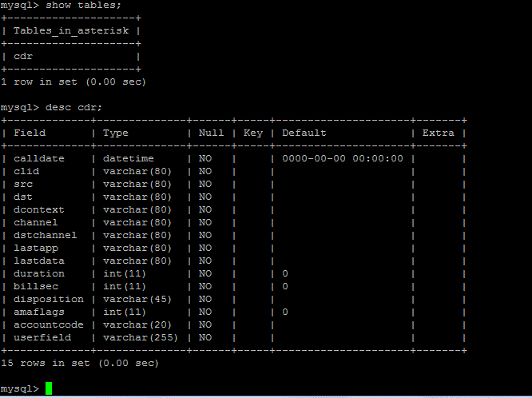Click default value "0" in duration row
Image resolution: width=532 pixels, height=398 pixels.
coord(285,273)
